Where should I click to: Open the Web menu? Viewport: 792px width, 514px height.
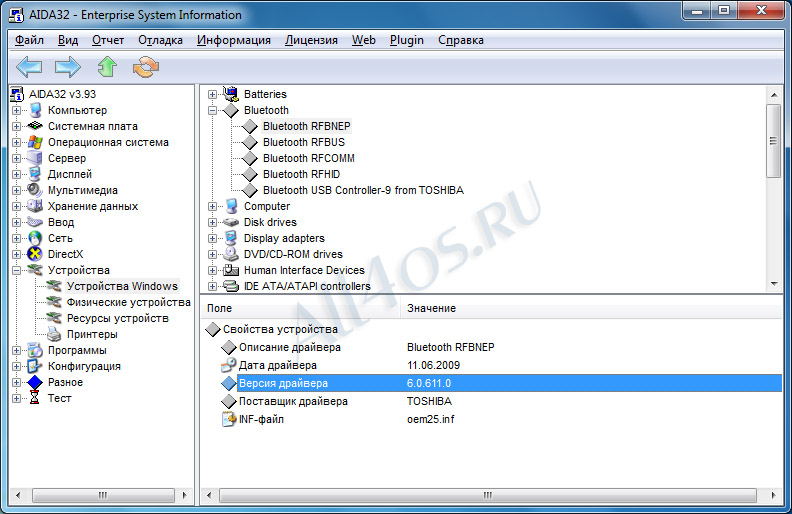coord(364,40)
